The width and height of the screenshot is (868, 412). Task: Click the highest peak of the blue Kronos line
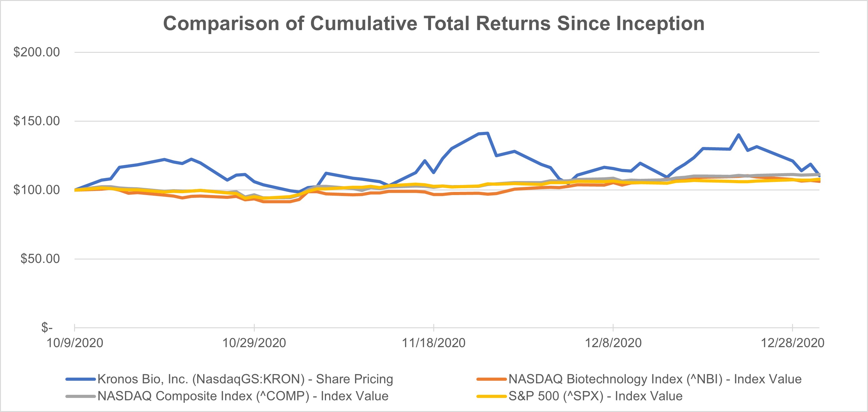click(487, 133)
